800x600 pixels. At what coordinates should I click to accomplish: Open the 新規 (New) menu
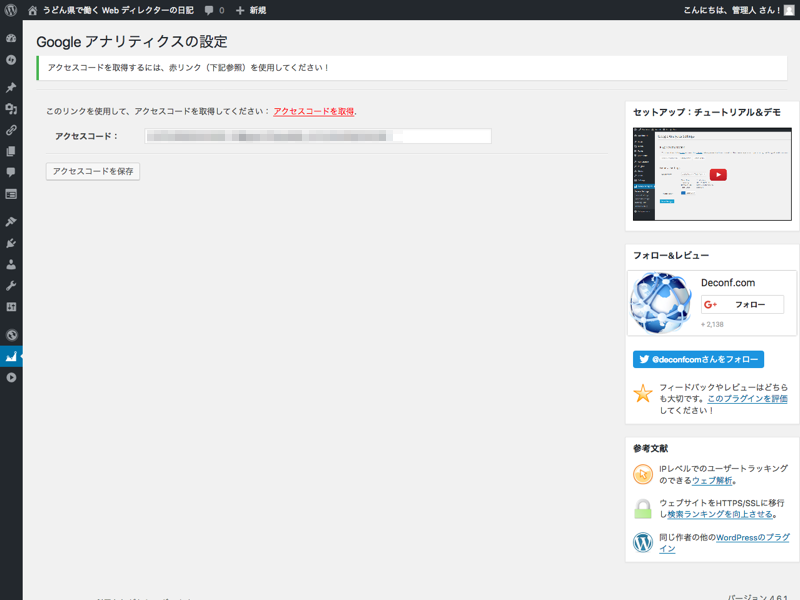click(251, 10)
